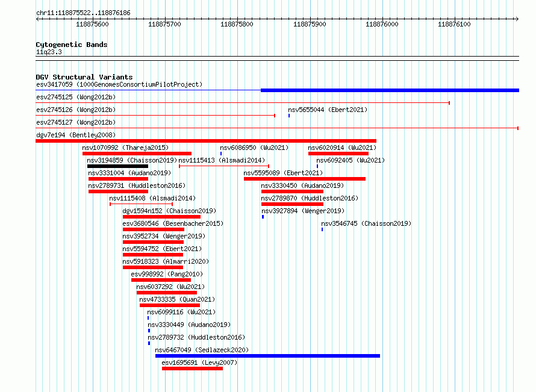Viewport: 536px width, 392px height.
Task: Click esv998992 (Pang2010) label
Action: click(167, 274)
